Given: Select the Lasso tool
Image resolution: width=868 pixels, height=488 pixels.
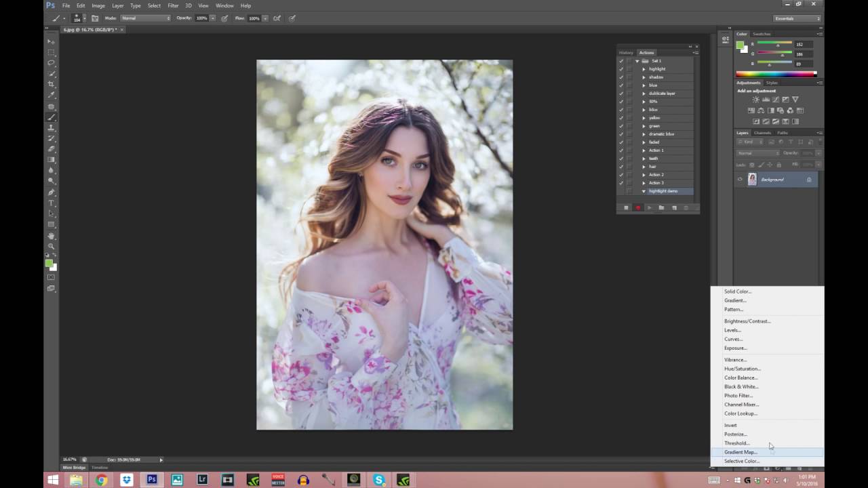Looking at the screenshot, I should coord(52,63).
